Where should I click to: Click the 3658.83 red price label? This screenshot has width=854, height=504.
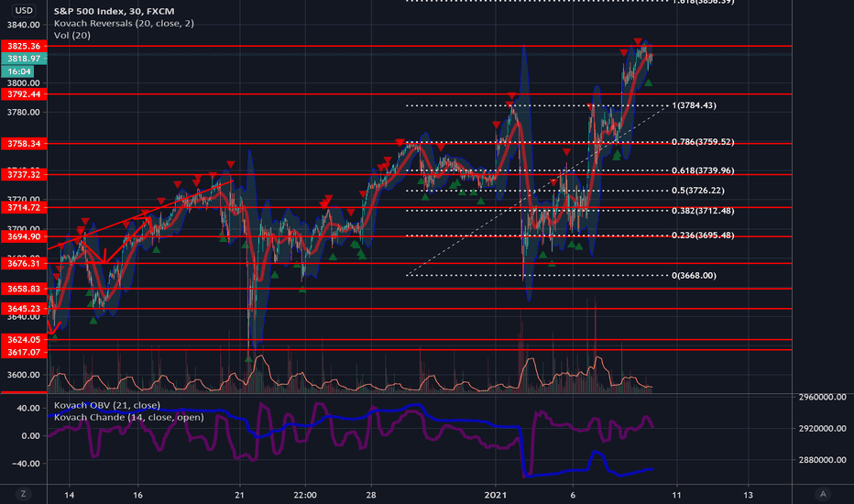point(24,289)
